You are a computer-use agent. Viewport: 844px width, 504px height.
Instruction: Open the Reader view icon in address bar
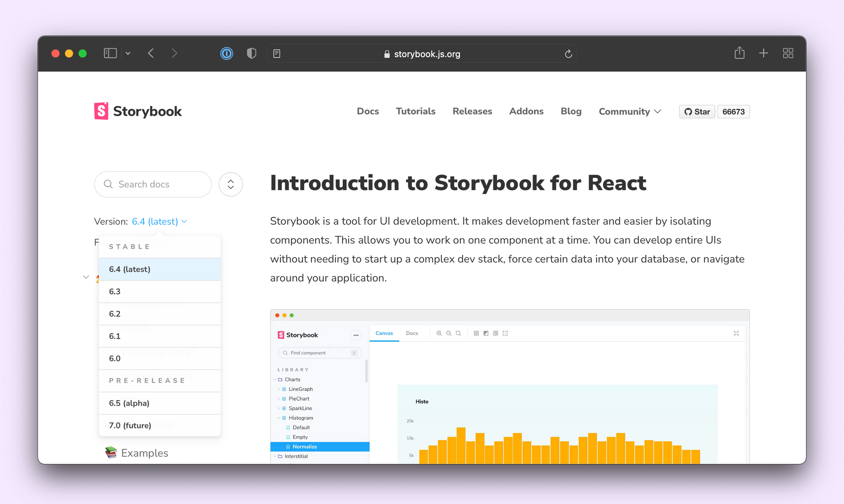277,54
